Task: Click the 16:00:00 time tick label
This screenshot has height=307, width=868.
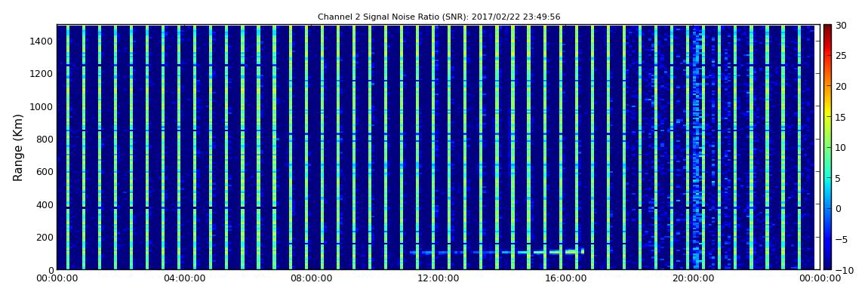Action: pos(565,278)
